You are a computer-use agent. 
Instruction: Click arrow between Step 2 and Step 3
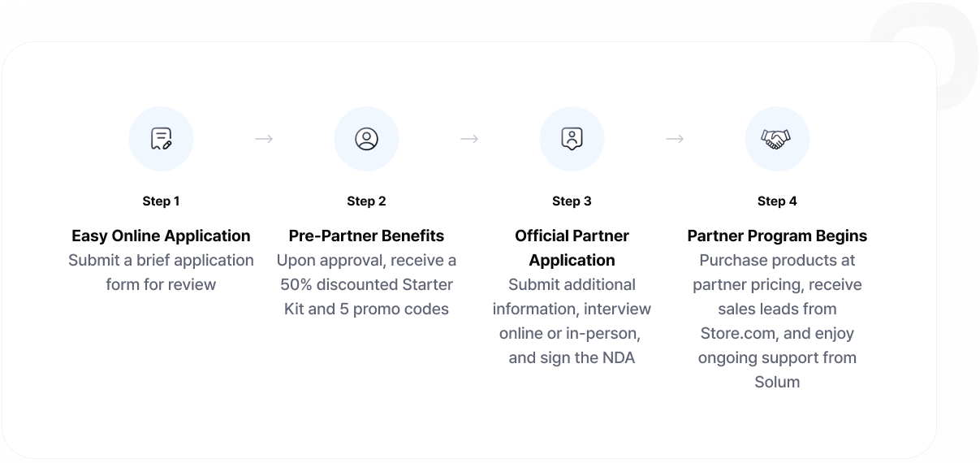tap(469, 139)
